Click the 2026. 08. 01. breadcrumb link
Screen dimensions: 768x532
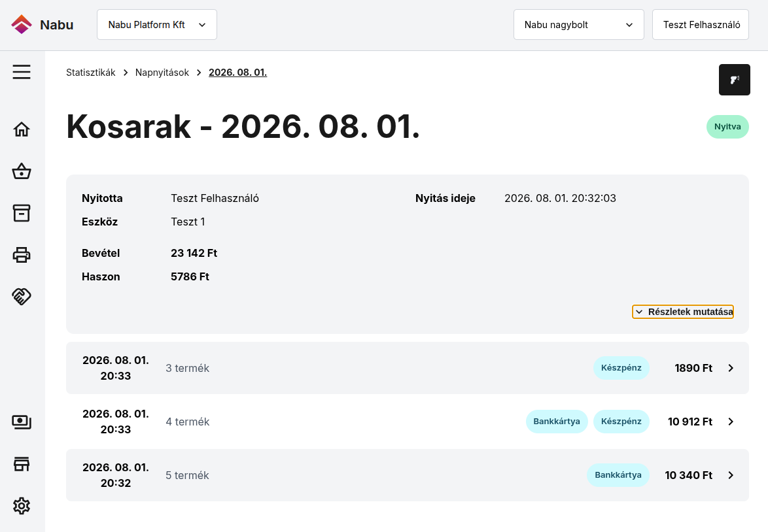(237, 73)
